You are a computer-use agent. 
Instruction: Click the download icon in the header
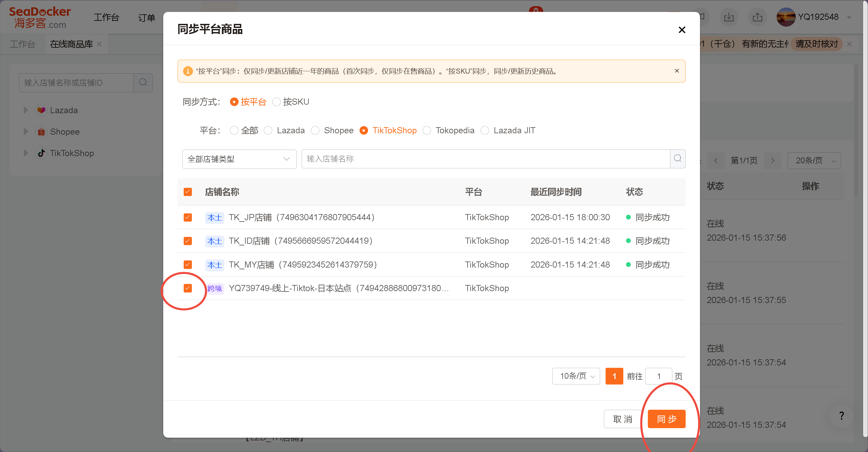tap(729, 17)
